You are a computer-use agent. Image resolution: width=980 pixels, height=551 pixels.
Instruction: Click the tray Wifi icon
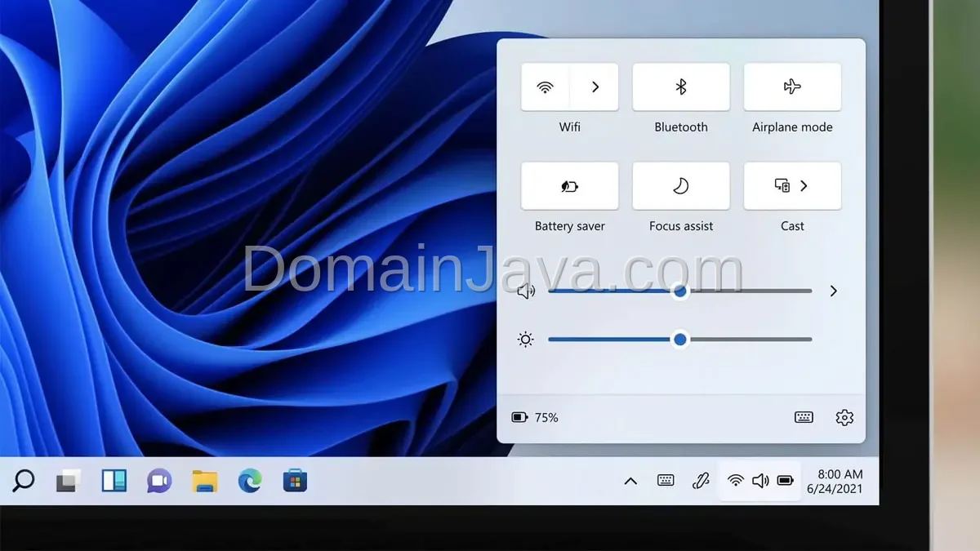click(x=736, y=481)
